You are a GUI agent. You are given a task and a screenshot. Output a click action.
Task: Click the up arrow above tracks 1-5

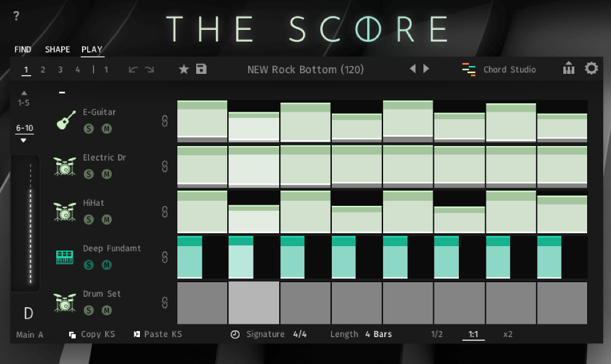(x=24, y=93)
